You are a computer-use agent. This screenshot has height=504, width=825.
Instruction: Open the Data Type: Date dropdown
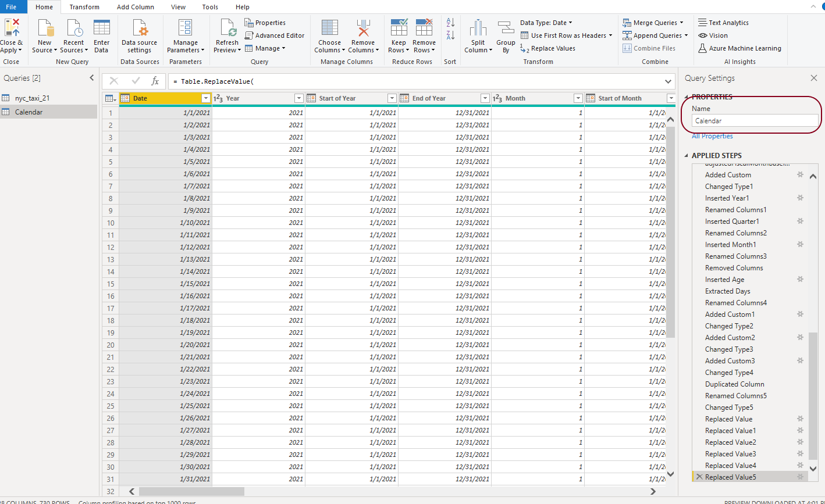click(546, 23)
